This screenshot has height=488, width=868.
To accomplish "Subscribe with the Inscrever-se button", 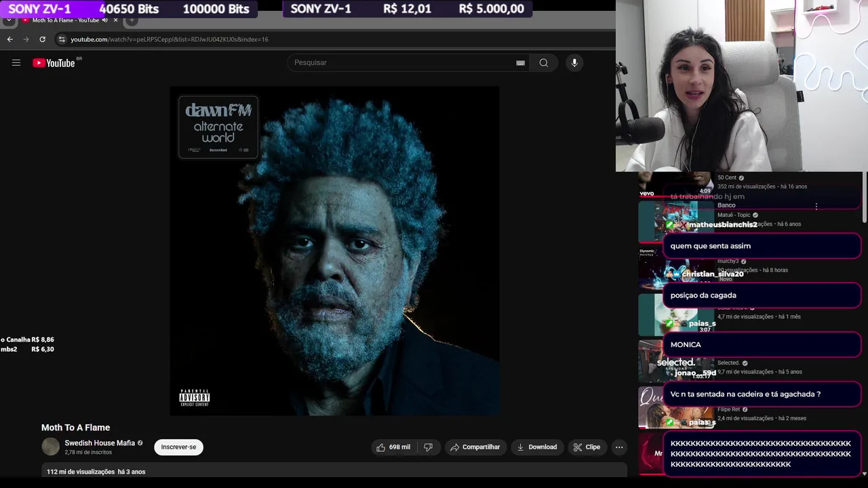I will [178, 447].
